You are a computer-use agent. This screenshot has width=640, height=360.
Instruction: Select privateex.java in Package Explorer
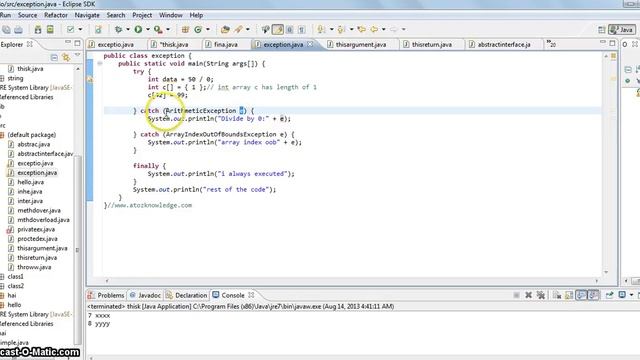pos(36,229)
